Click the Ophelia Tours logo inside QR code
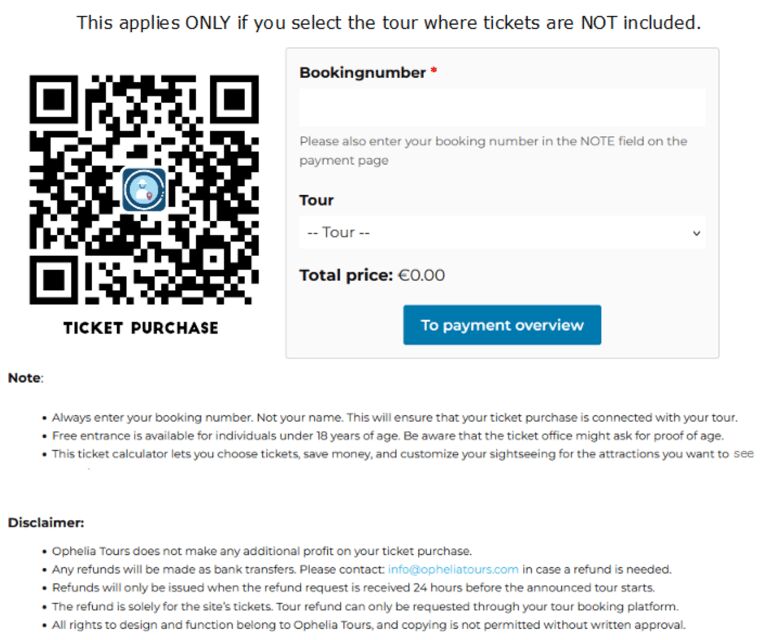 pyautogui.click(x=143, y=189)
